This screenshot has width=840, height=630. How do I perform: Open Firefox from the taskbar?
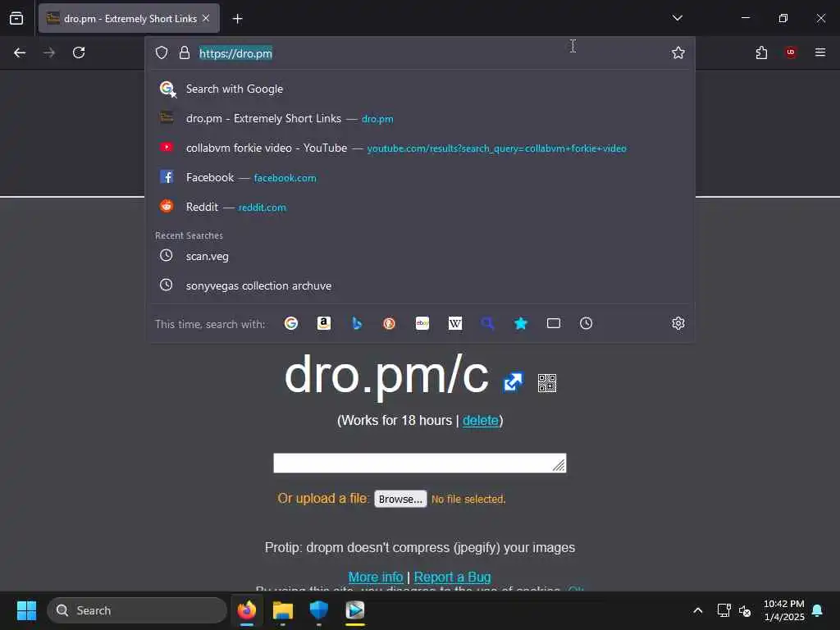tap(247, 610)
